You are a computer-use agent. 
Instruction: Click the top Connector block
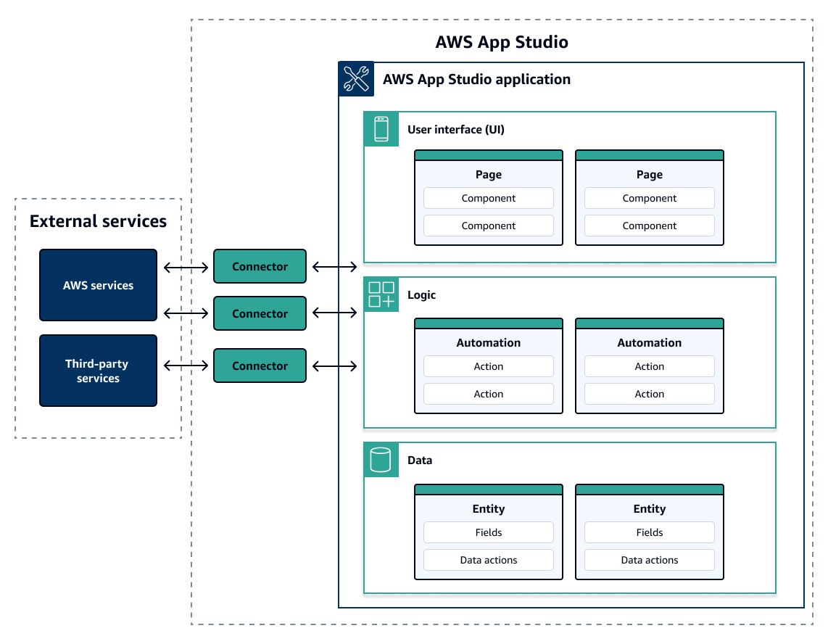[260, 266]
